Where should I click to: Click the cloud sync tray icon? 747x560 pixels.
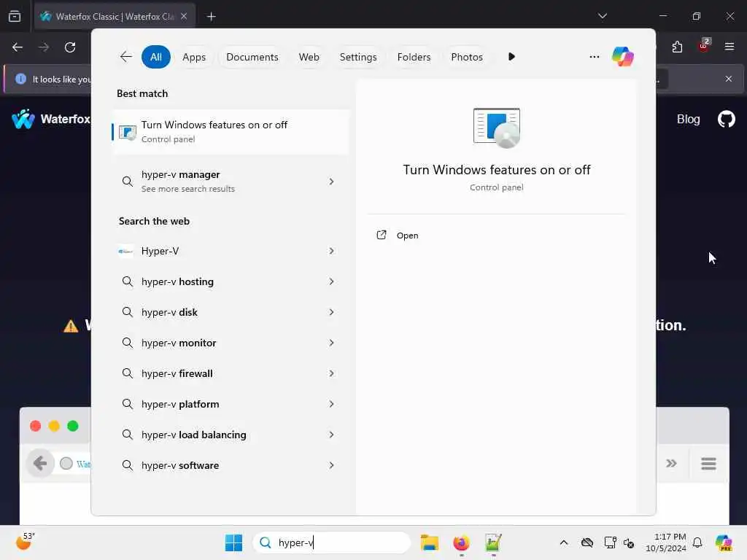pyautogui.click(x=587, y=542)
